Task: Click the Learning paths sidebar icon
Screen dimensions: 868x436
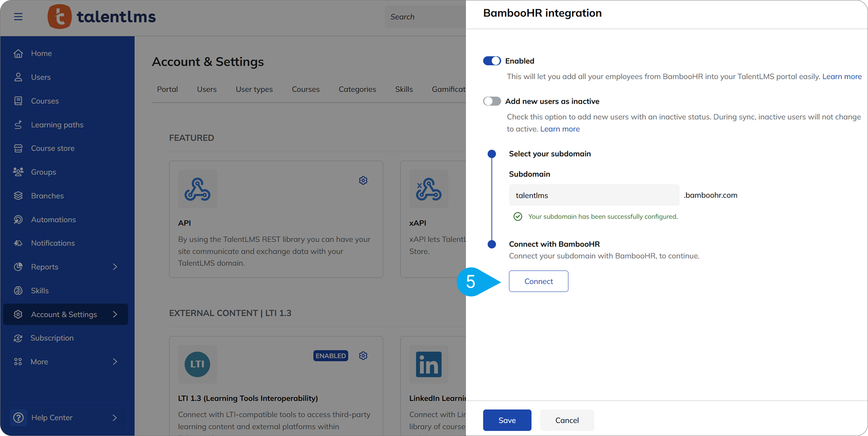Action: (18, 125)
